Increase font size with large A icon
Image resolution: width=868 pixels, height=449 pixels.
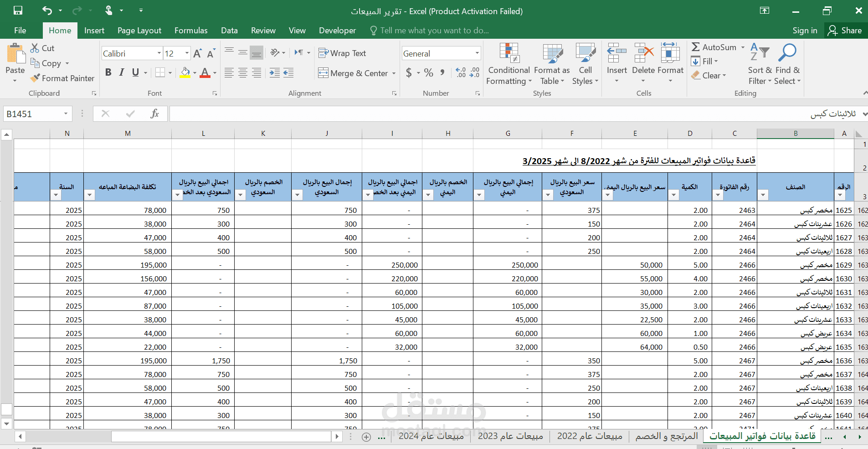pyautogui.click(x=197, y=53)
